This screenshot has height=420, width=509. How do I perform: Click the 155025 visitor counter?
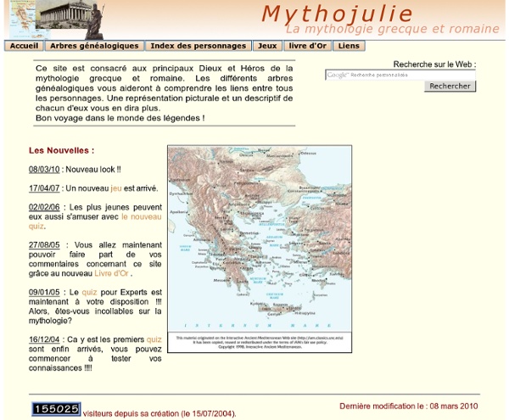click(x=56, y=409)
